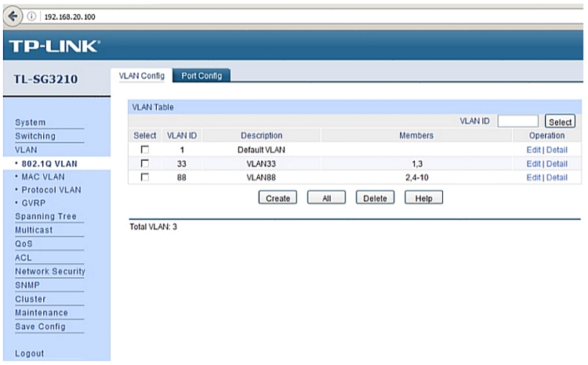This screenshot has height=365, width=588.
Task: Click the VLAN88 description cell
Action: point(261,177)
